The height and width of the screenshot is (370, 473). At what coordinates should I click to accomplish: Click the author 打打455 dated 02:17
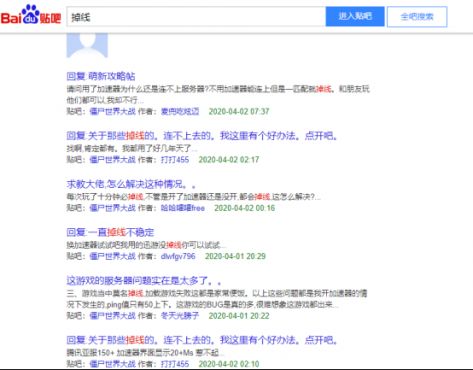[175, 160]
